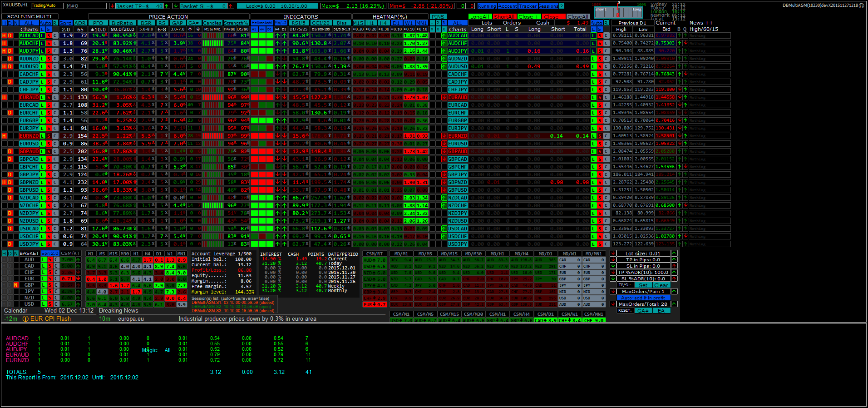
Task: Click the LongAll button
Action: [x=480, y=17]
